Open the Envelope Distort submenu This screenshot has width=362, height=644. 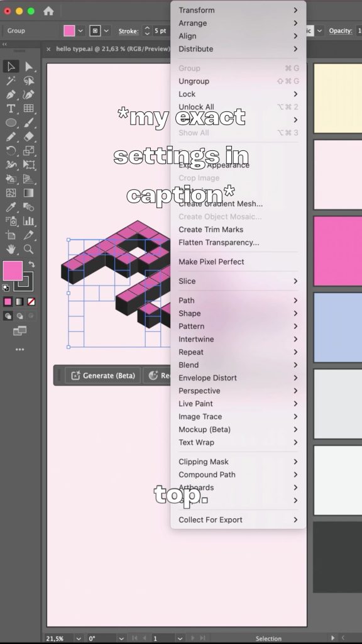coord(238,378)
